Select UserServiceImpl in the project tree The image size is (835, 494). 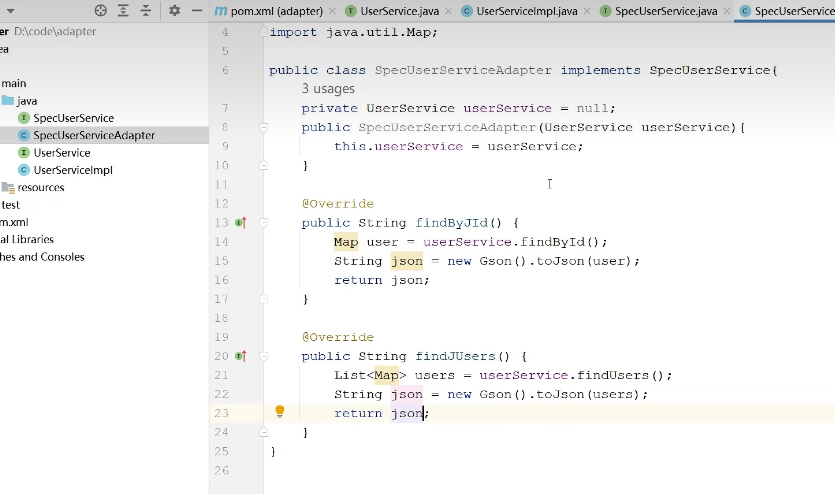72,170
